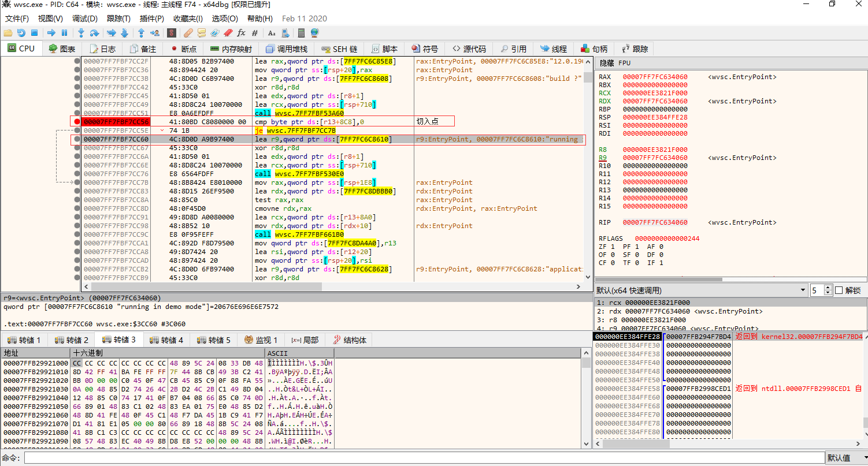Open the 调试(D) menu
This screenshot has height=466, width=868.
85,18
